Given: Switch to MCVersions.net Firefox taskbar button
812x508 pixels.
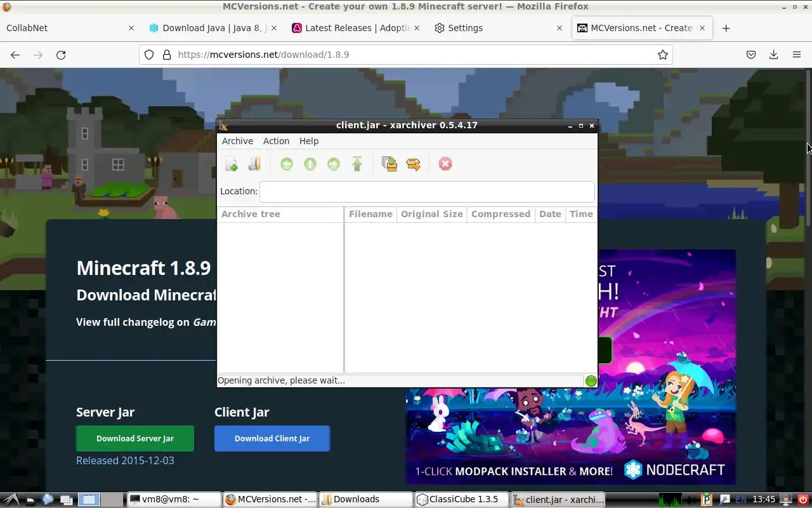Looking at the screenshot, I should pyautogui.click(x=270, y=500).
